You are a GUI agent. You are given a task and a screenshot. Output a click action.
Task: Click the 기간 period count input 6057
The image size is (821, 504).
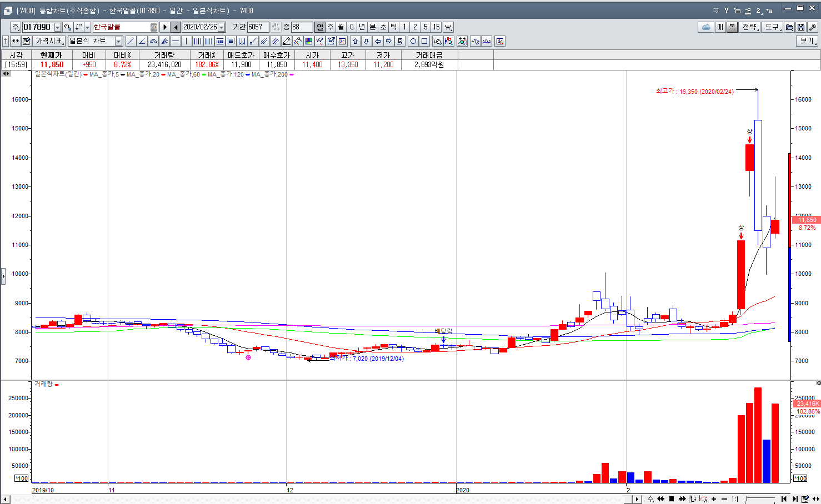point(258,27)
